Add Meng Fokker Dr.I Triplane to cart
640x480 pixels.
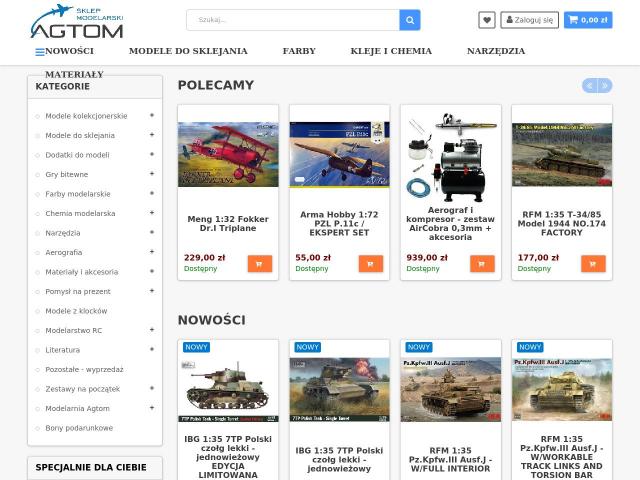point(260,264)
